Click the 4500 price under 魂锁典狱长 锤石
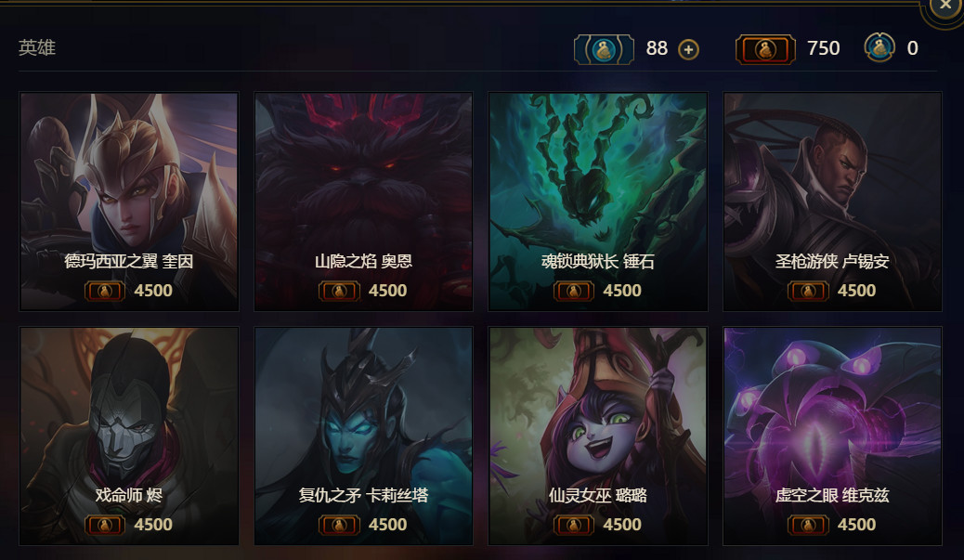This screenshot has height=560, width=964. coord(622,291)
